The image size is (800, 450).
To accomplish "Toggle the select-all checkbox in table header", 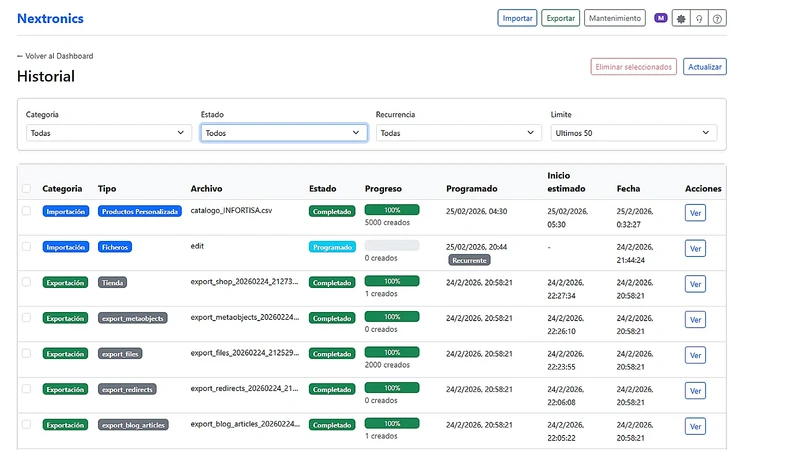I will click(27, 189).
